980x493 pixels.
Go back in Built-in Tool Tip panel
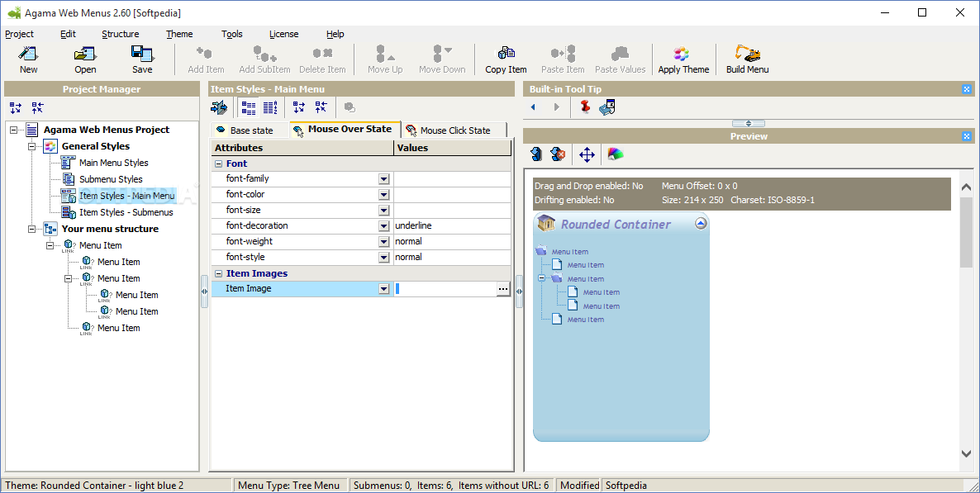(x=533, y=107)
